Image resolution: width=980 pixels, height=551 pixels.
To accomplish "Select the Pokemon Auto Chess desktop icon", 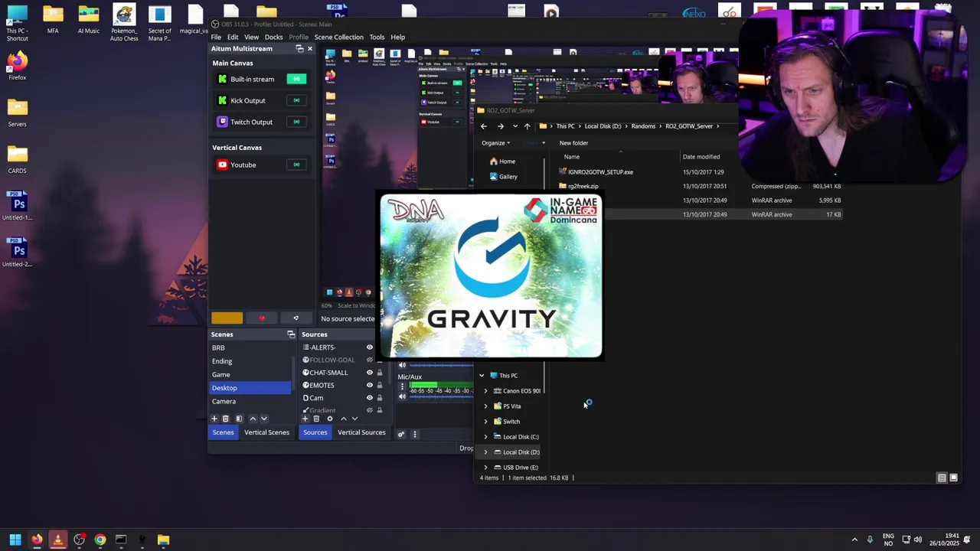I will click(124, 23).
